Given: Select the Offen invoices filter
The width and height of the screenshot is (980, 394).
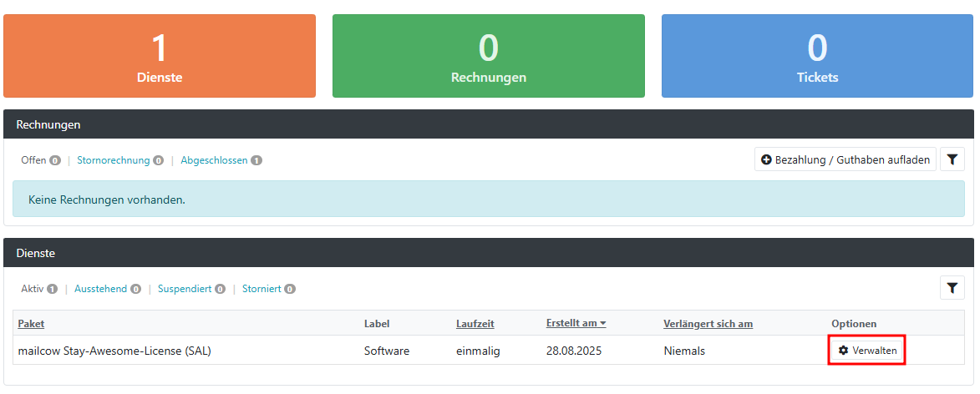Looking at the screenshot, I should pos(41,160).
